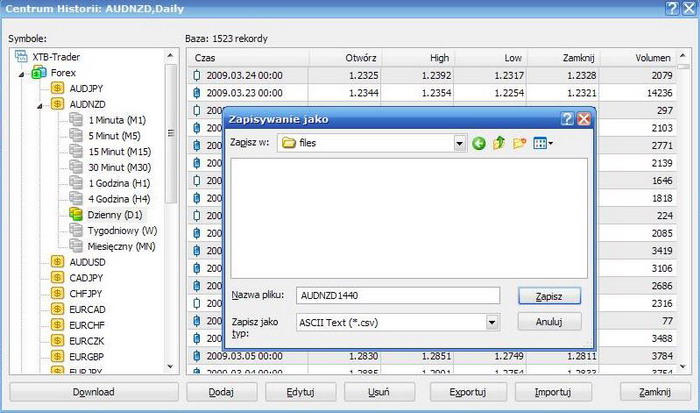Click the 5 Minut (M5) database icon
The width and height of the screenshot is (700, 413).
[76, 135]
